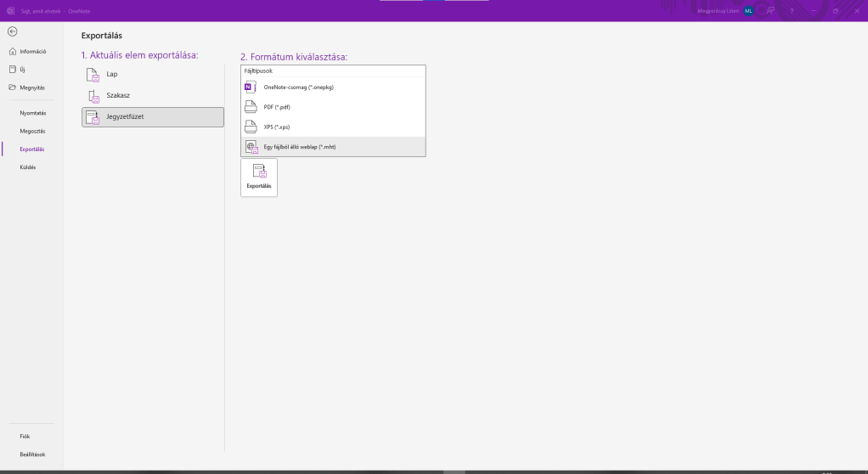
Task: Open the feedback icon in title bar
Action: click(770, 11)
